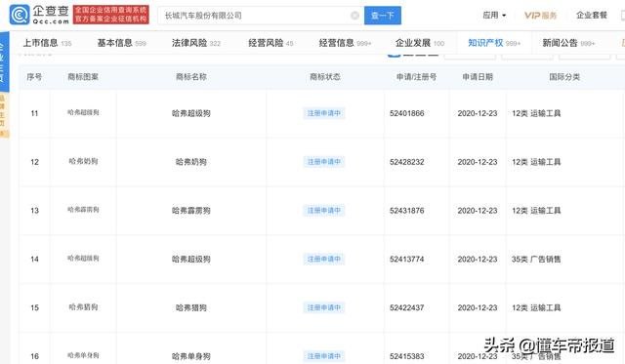Image resolution: width=625 pixels, height=364 pixels.
Task: Clear the search box with the X icon
Action: [354, 16]
